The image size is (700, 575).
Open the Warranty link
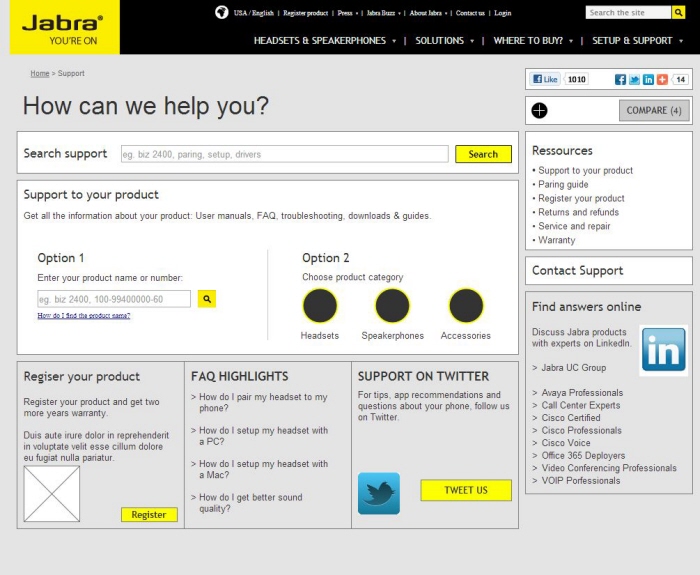click(557, 240)
